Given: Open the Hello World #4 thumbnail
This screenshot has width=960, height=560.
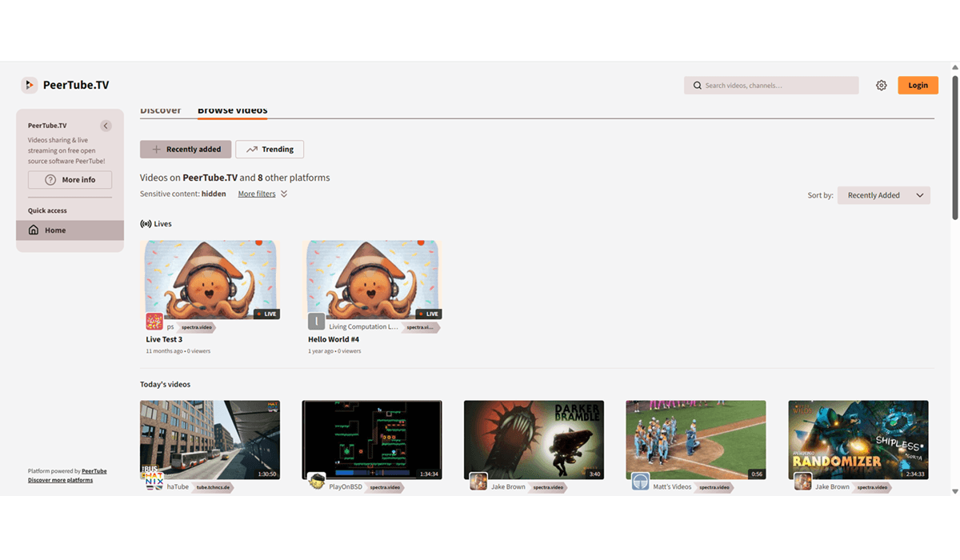Looking at the screenshot, I should pyautogui.click(x=372, y=280).
